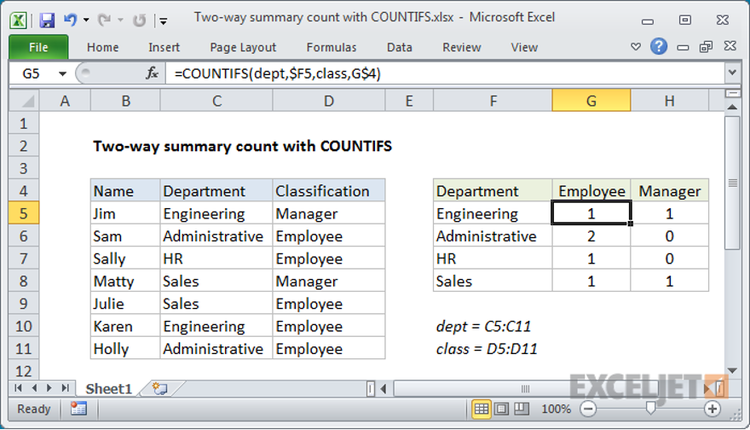
Task: Open Customize Quick Access Toolbar dropdown
Action: tap(163, 19)
